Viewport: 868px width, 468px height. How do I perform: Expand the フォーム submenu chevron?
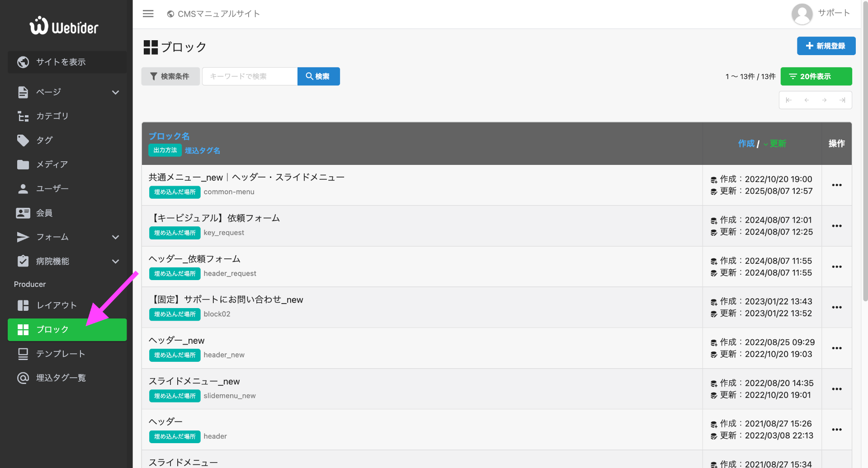pos(116,237)
